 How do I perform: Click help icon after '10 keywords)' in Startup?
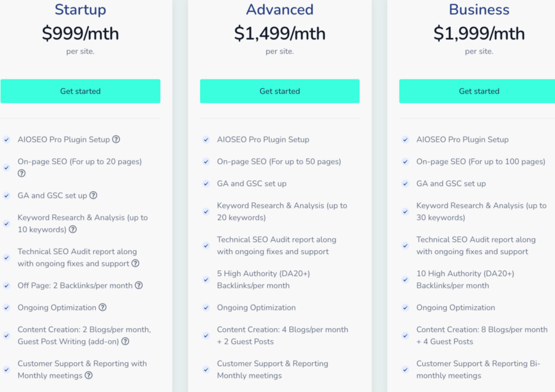point(73,229)
